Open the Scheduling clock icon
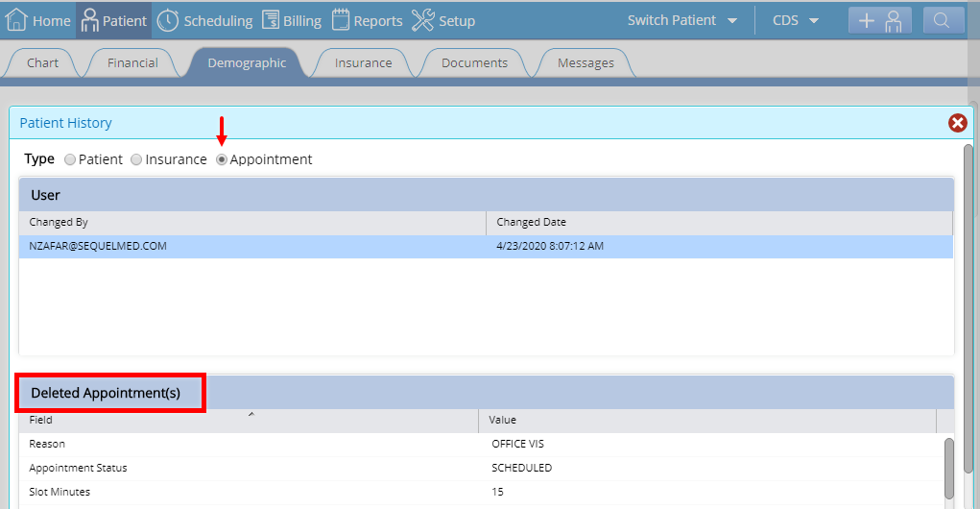The image size is (980, 509). [x=168, y=20]
